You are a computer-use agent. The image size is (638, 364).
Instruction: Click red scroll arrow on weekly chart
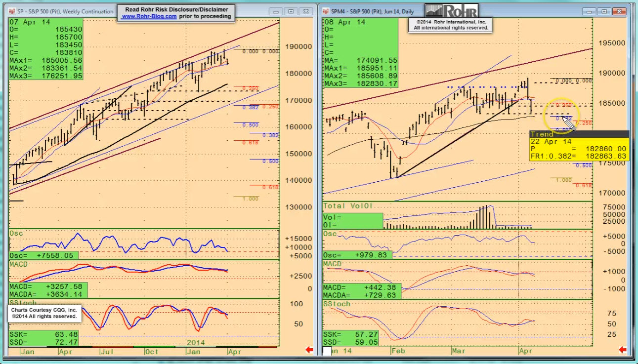[x=309, y=350]
